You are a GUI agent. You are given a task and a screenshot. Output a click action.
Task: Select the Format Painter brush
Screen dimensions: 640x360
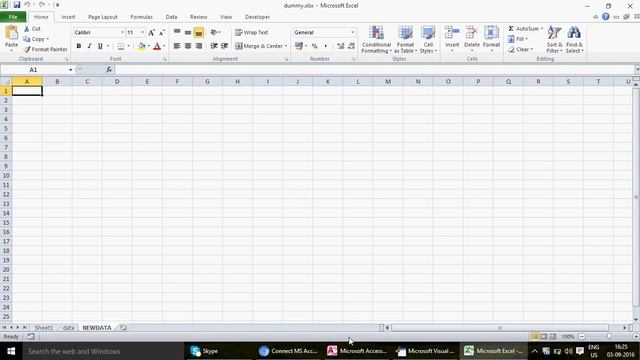click(27, 49)
